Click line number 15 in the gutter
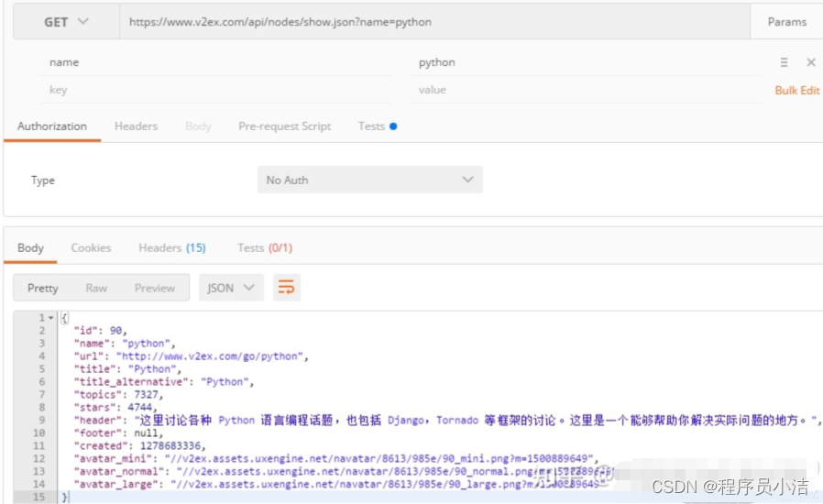 coord(38,497)
